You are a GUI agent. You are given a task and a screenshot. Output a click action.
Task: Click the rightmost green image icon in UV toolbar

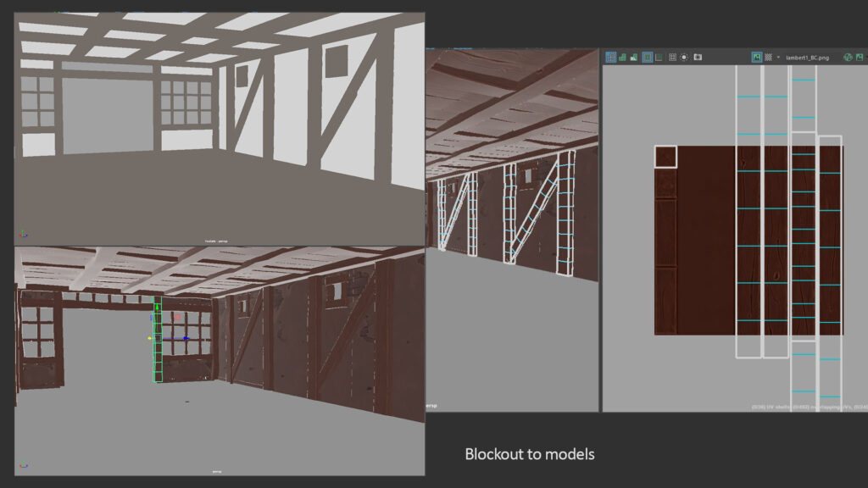(x=860, y=57)
